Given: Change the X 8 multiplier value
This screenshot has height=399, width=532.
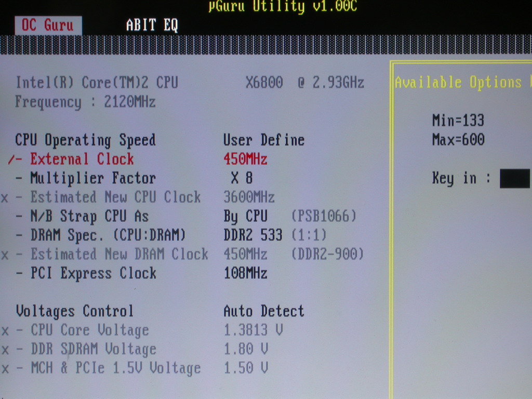Looking at the screenshot, I should pos(242,178).
